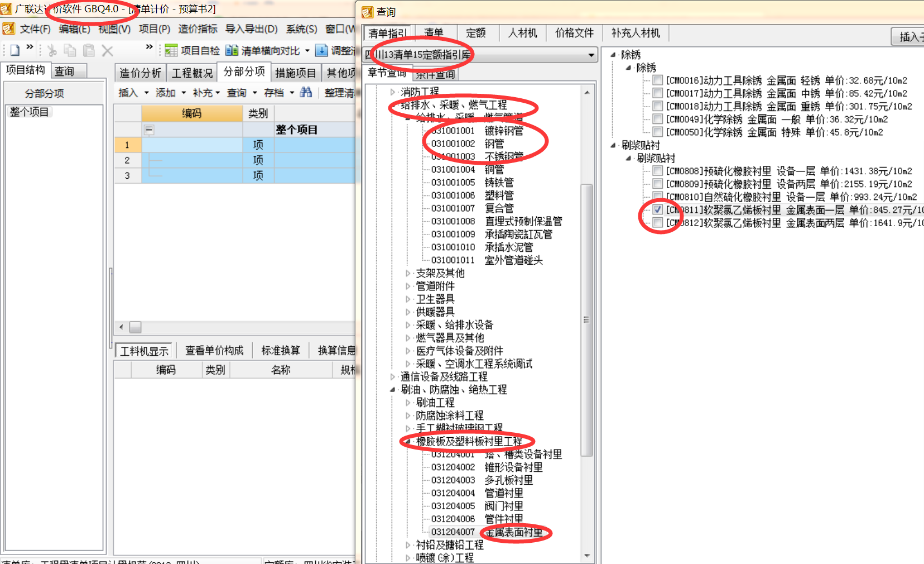The width and height of the screenshot is (924, 564).
Task: Click the 工料机显示 button
Action: 144,351
